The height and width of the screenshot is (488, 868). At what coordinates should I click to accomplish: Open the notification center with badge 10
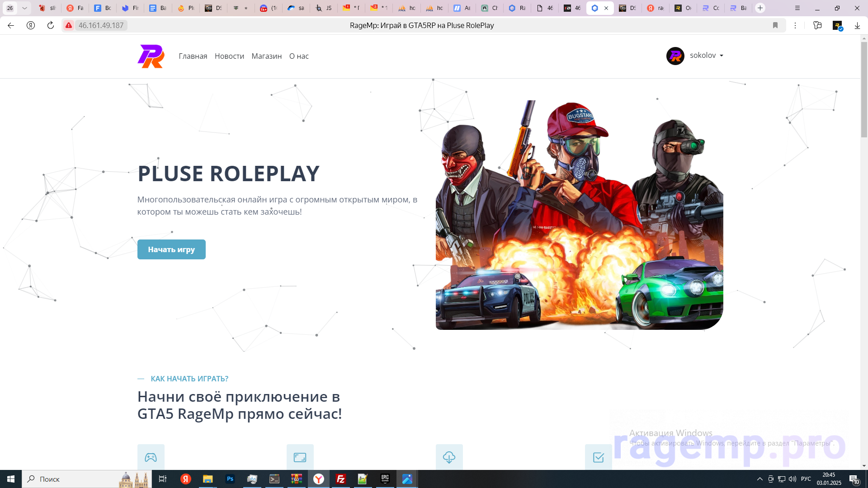[854, 479]
